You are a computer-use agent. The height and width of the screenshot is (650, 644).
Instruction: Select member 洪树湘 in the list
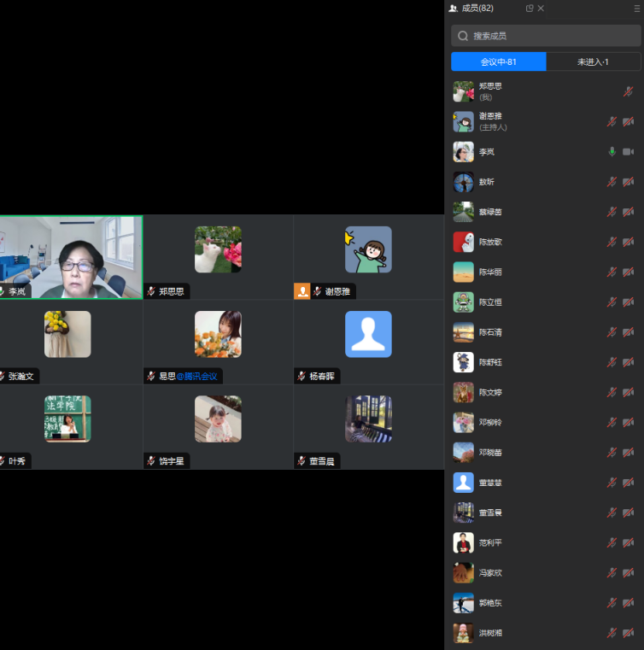pyautogui.click(x=491, y=633)
